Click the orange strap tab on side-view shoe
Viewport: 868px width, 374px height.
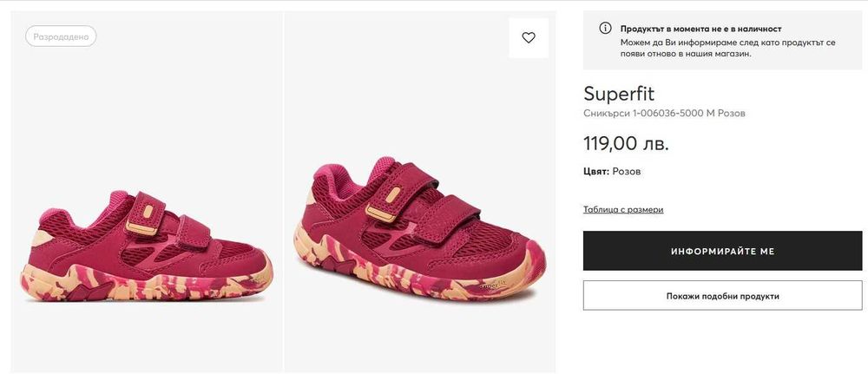(x=144, y=221)
